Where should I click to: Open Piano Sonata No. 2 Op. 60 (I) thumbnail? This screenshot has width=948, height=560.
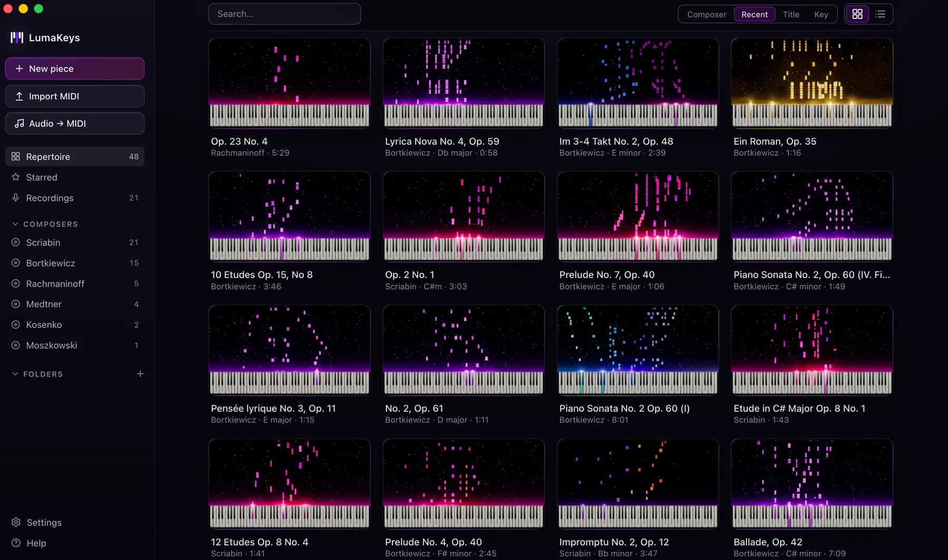[638, 350]
